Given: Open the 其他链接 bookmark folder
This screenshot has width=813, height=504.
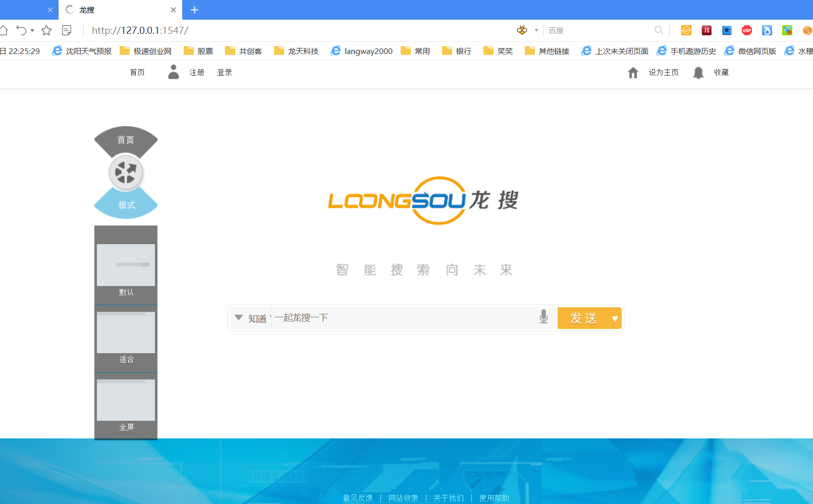Looking at the screenshot, I should pos(547,51).
